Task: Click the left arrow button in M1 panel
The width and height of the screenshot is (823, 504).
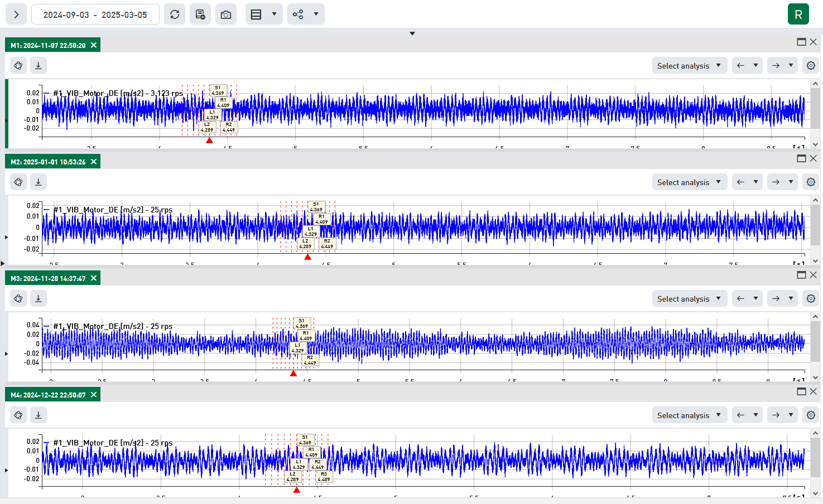Action: pos(740,66)
